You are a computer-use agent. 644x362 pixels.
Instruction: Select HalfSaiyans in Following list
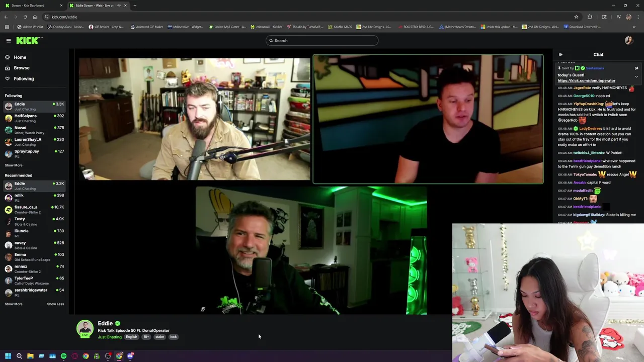pyautogui.click(x=34, y=118)
